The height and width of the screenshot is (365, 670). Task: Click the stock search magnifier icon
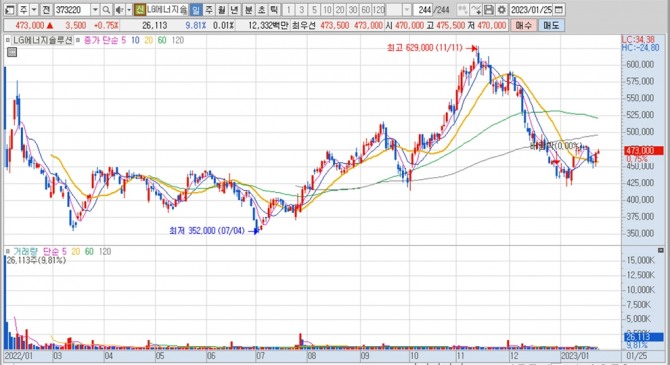[x=106, y=9]
